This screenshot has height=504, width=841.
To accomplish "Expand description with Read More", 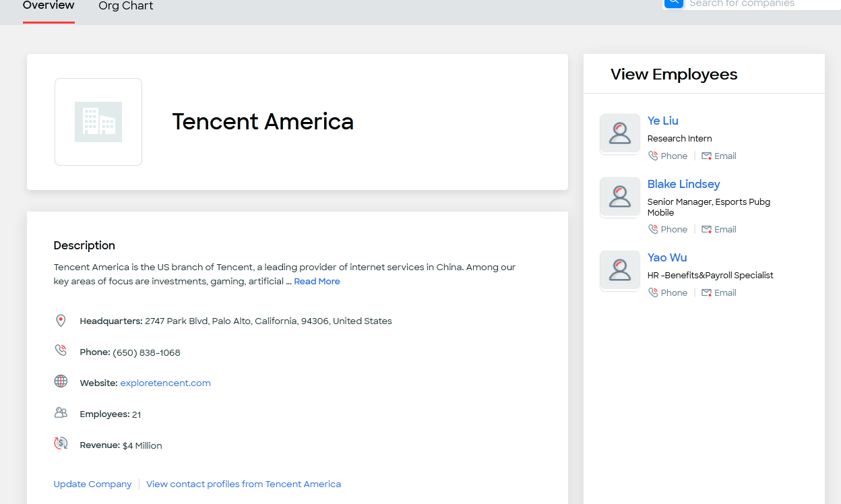I will [317, 282].
